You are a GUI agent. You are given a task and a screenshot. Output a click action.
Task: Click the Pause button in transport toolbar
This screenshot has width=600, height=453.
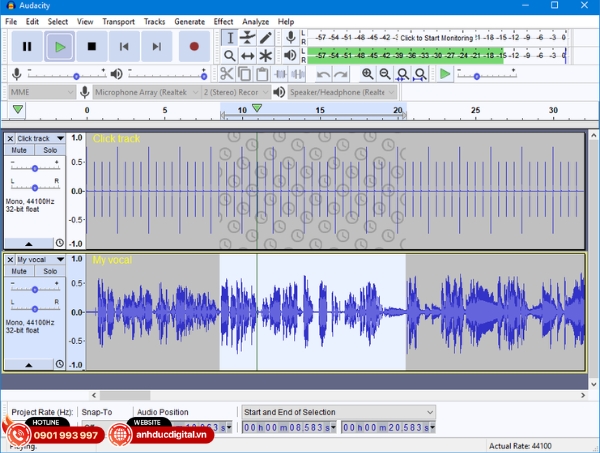27,46
